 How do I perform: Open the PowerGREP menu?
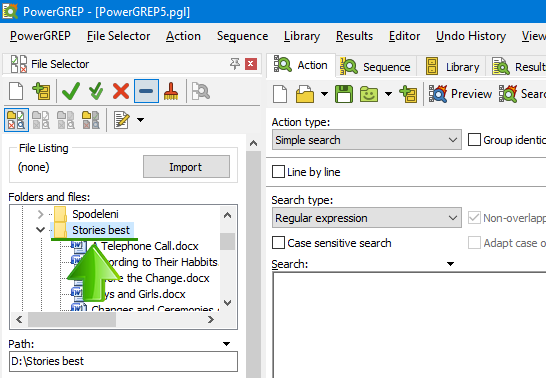(40, 36)
